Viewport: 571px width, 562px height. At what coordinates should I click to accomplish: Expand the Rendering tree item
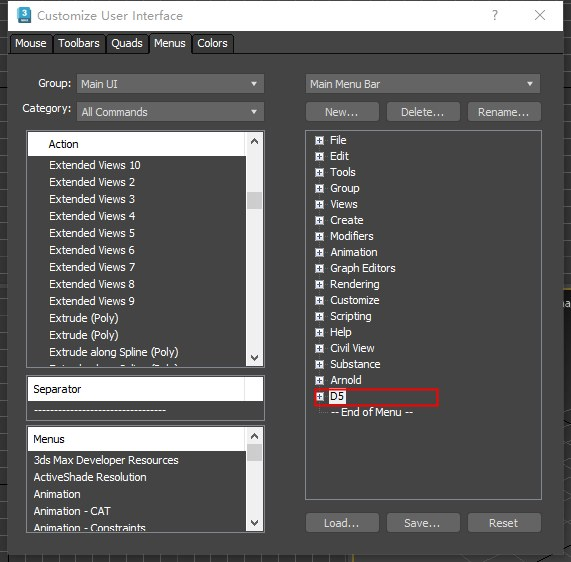click(319, 284)
